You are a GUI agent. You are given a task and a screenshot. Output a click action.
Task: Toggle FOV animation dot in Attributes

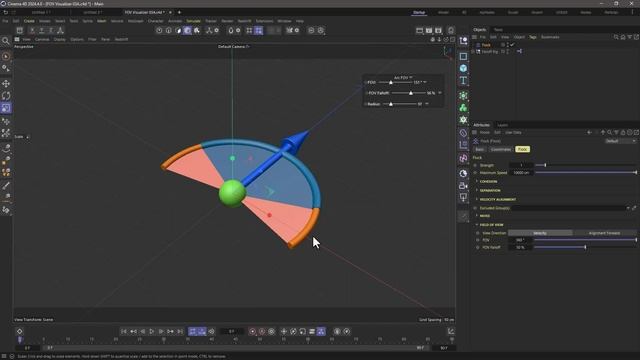(x=478, y=240)
